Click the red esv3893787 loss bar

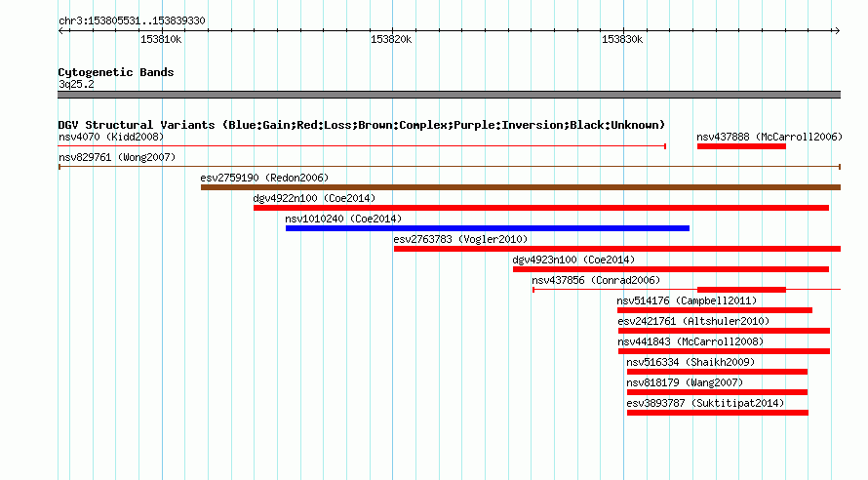click(718, 413)
